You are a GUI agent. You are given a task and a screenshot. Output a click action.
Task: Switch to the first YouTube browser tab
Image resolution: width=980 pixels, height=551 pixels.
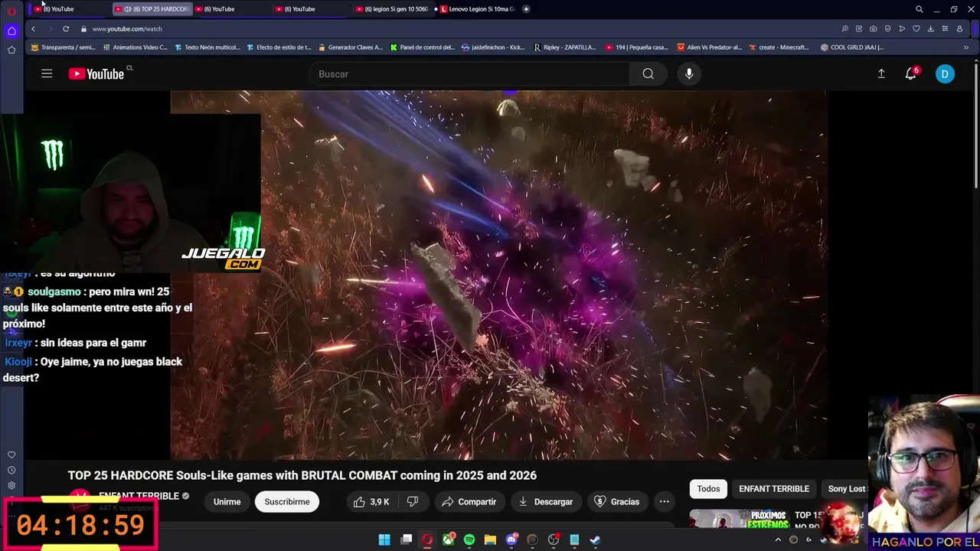[x=69, y=8]
